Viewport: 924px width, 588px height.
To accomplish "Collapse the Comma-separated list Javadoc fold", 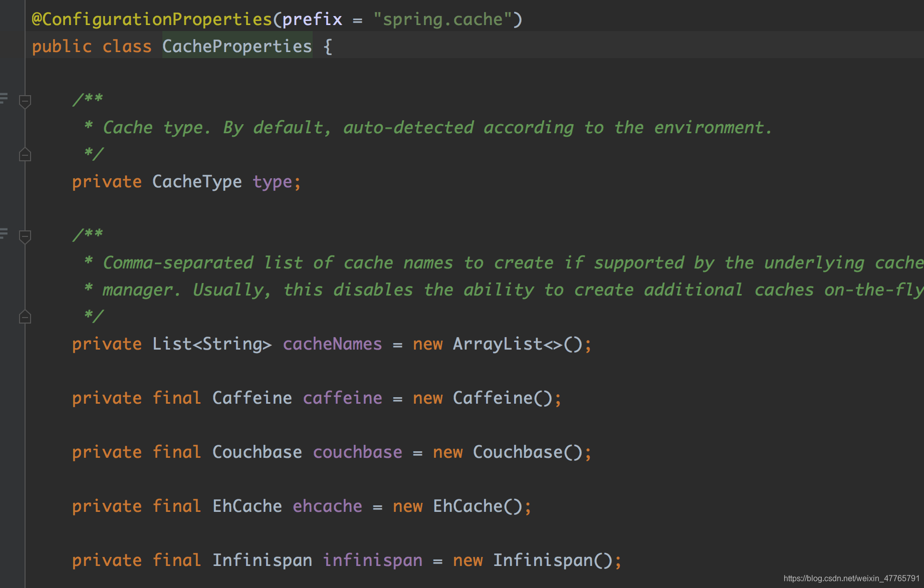I will coord(25,236).
